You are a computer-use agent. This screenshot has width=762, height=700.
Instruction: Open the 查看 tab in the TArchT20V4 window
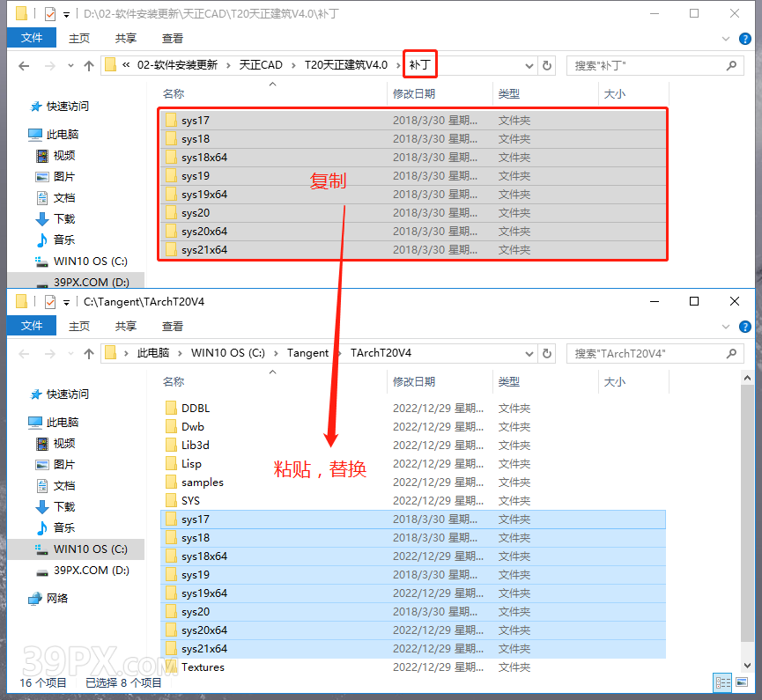tap(172, 326)
